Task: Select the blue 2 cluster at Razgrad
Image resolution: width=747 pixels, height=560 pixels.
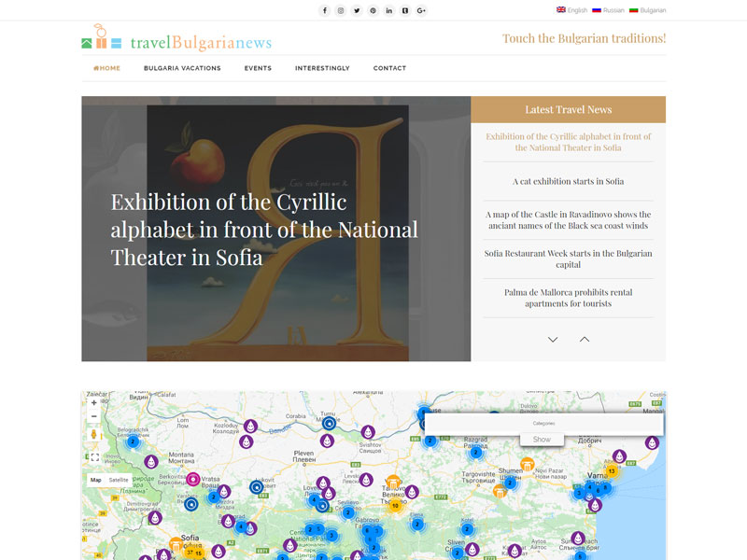Action: pyautogui.click(x=476, y=453)
